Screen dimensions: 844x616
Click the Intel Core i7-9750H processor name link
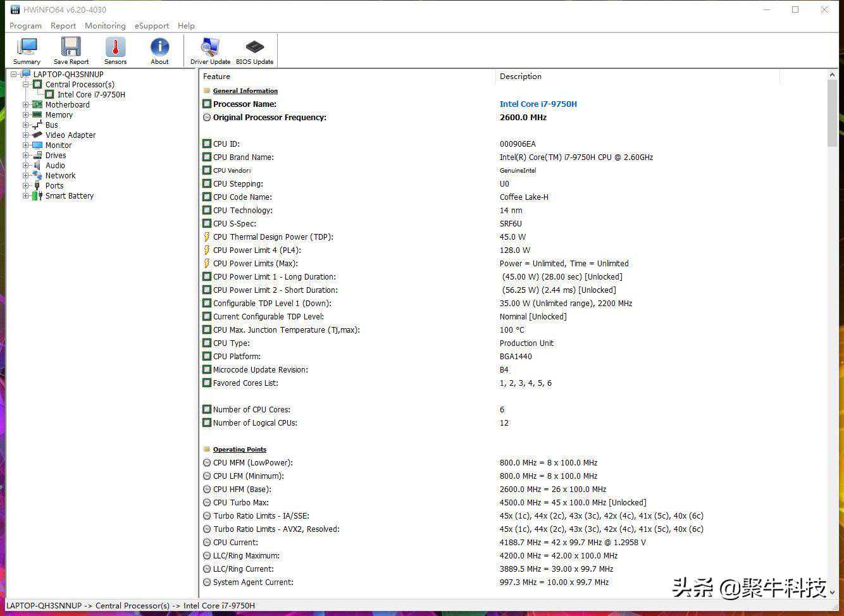(538, 104)
